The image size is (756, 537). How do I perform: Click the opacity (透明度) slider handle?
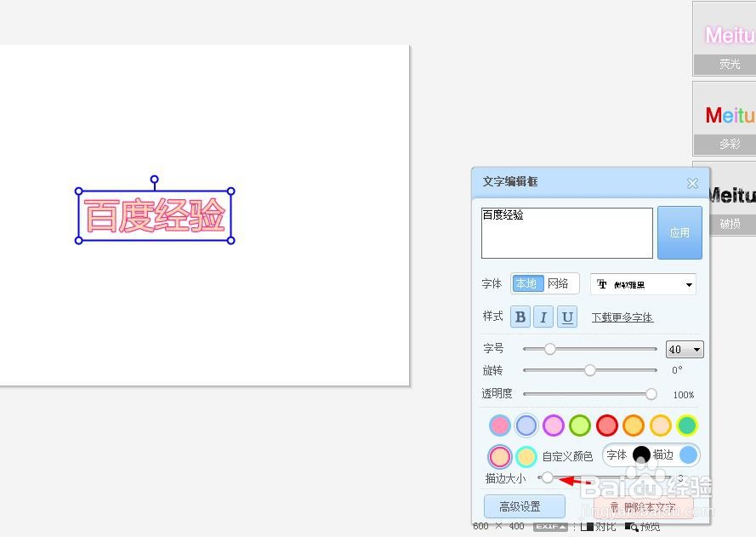click(x=651, y=394)
